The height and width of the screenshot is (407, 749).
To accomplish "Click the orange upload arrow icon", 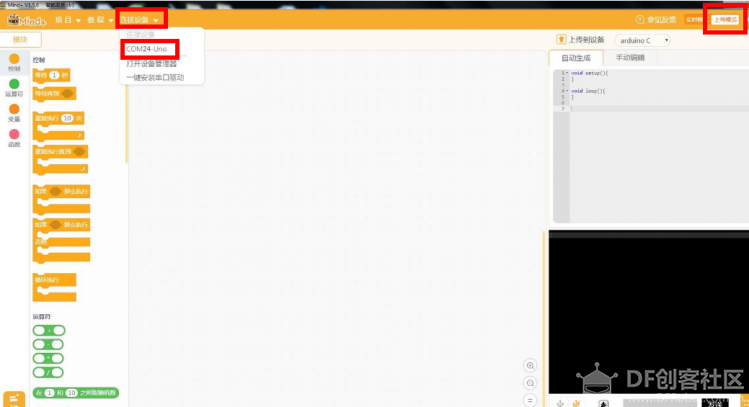I will (561, 40).
